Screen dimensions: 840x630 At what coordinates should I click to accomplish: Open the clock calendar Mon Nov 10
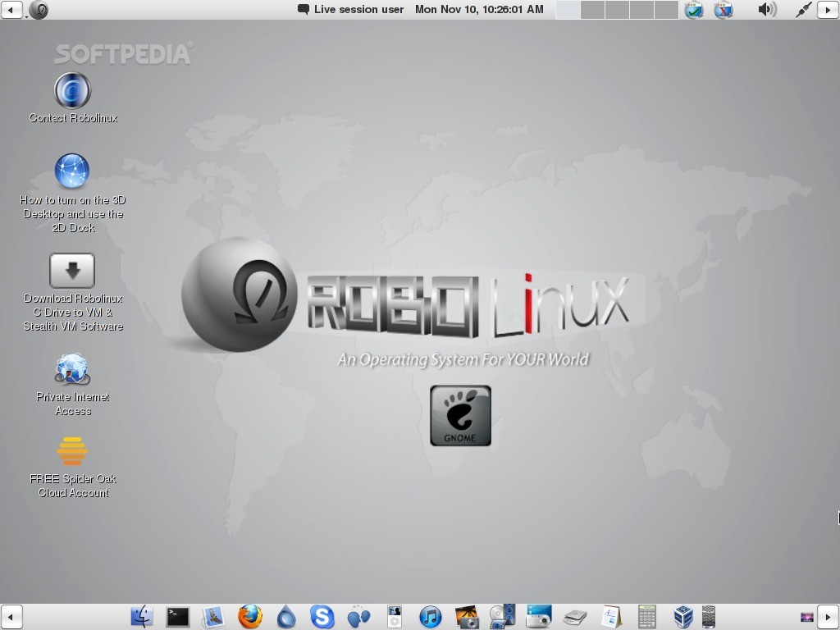click(x=479, y=9)
